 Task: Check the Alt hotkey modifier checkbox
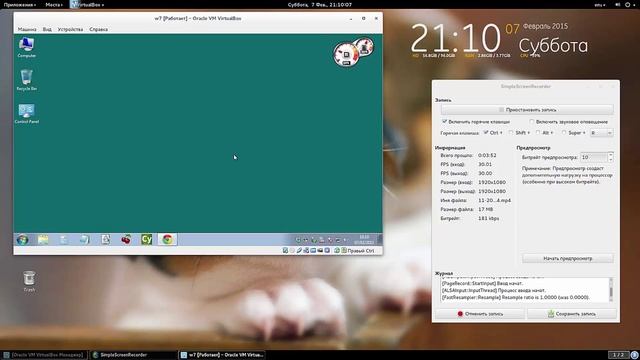point(538,133)
